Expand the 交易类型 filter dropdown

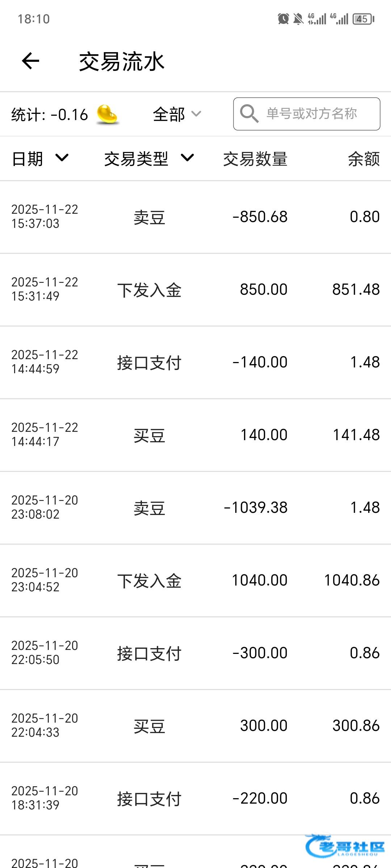coord(149,158)
